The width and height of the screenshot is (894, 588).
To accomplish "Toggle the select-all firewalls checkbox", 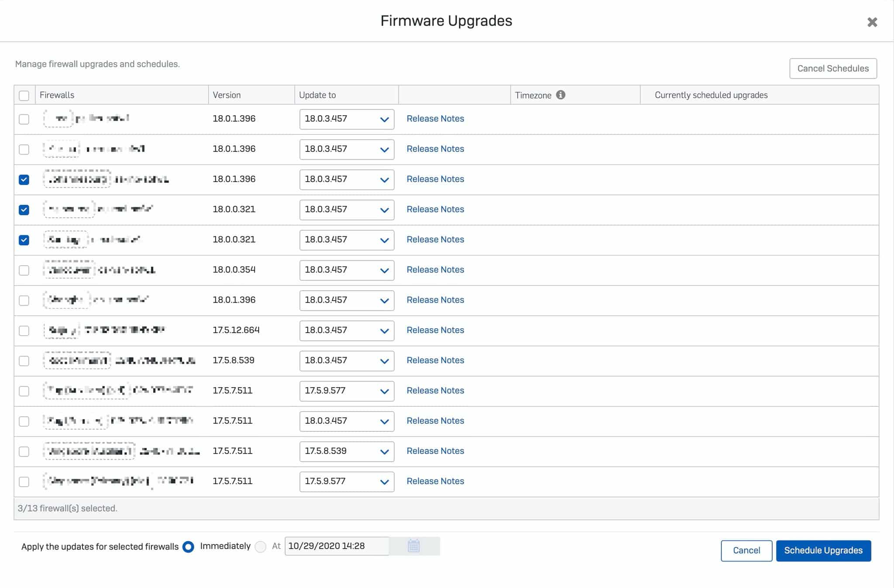I will tap(24, 95).
